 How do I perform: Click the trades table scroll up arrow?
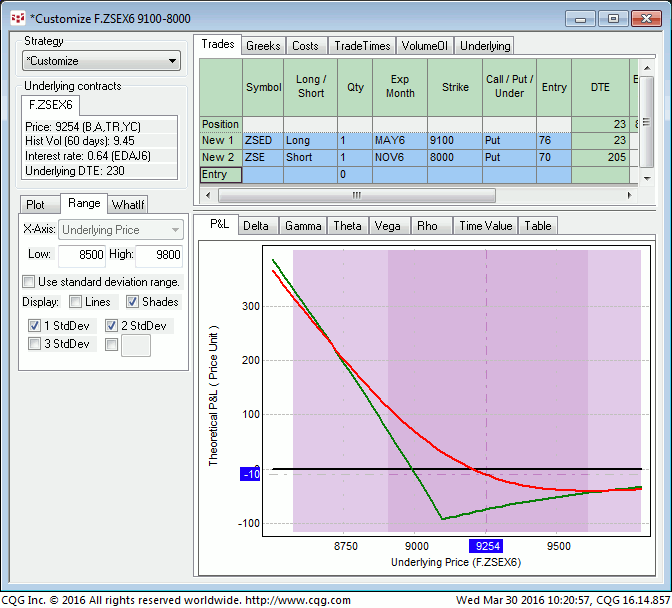647,68
